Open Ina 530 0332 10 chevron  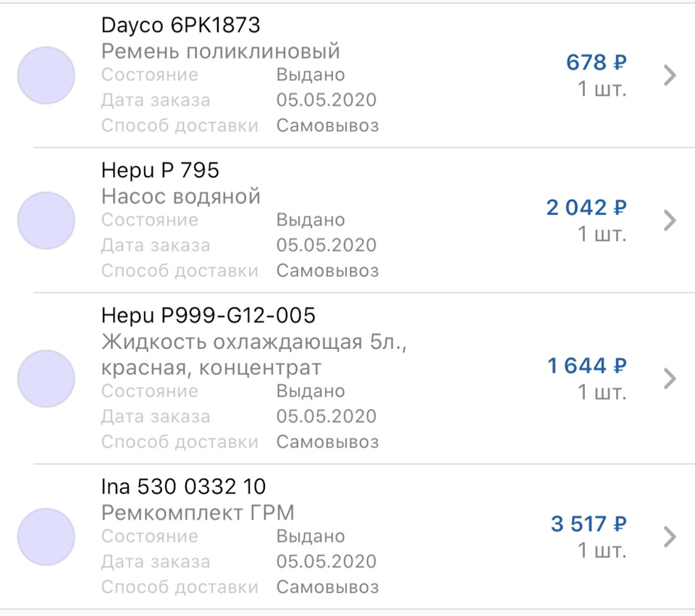670,536
